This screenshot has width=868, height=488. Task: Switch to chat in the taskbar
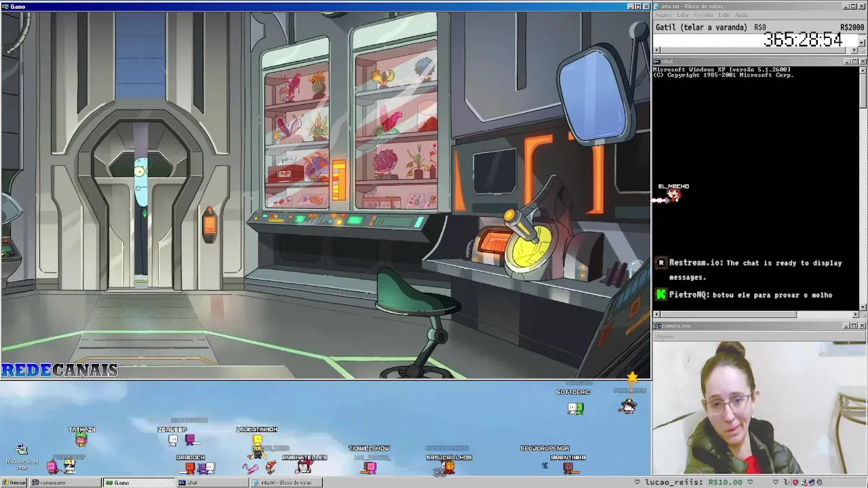tap(212, 483)
